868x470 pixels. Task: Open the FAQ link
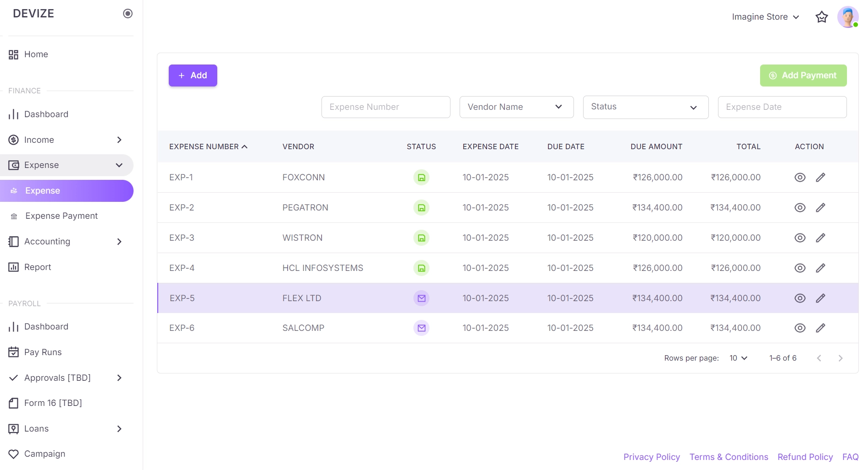(851, 457)
